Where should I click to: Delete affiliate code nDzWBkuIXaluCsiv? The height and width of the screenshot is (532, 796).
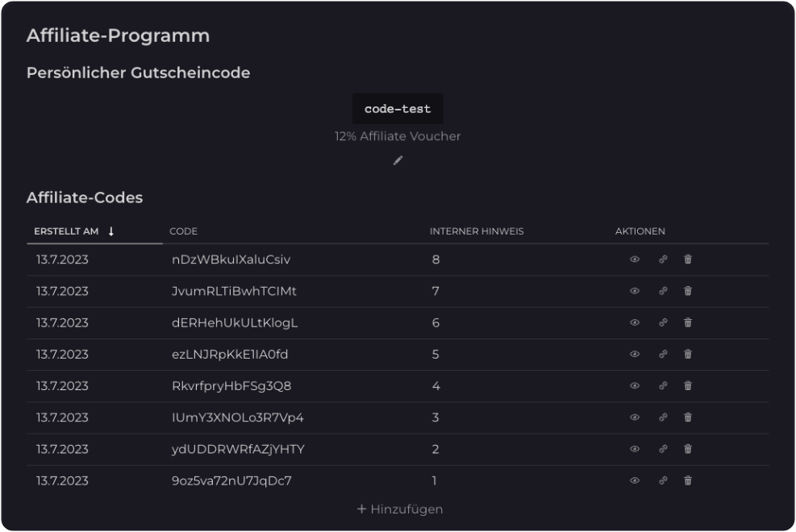688,260
